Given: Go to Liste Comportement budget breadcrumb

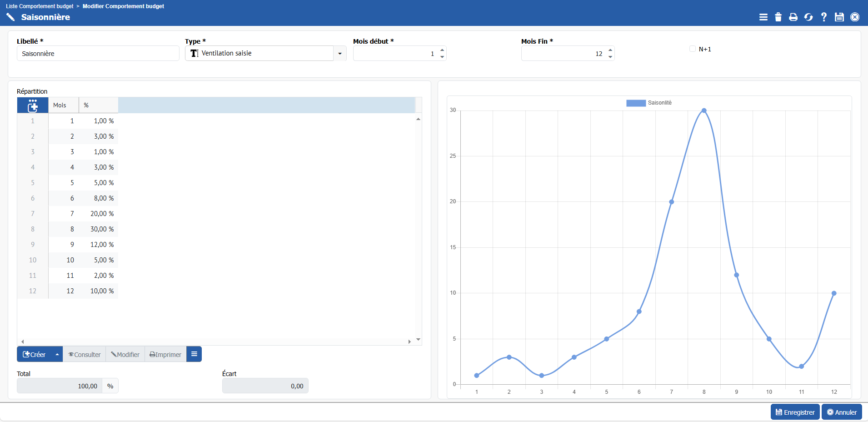Looking at the screenshot, I should click(x=40, y=6).
